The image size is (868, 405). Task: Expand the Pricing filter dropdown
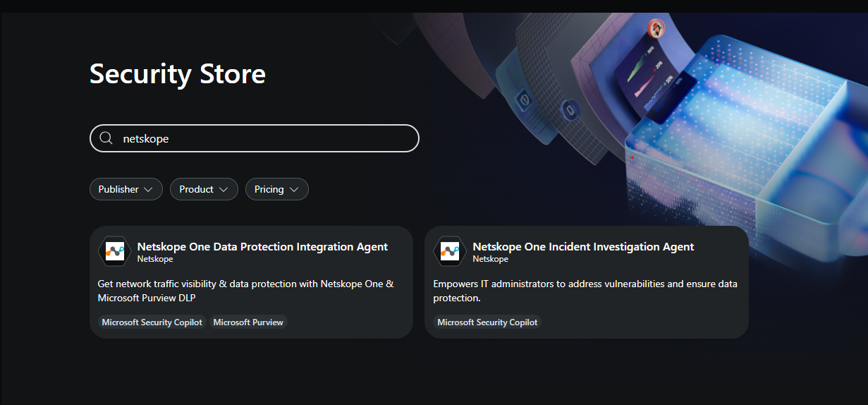pos(277,189)
